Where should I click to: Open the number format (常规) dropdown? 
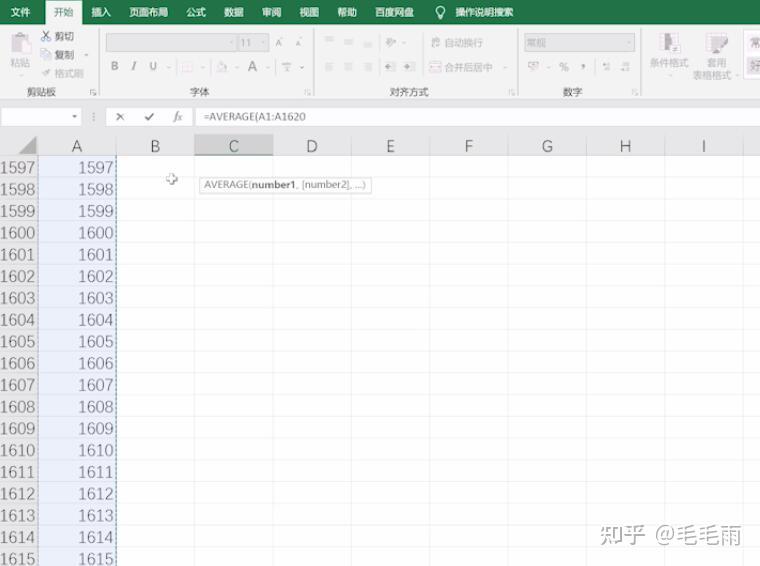tap(629, 43)
